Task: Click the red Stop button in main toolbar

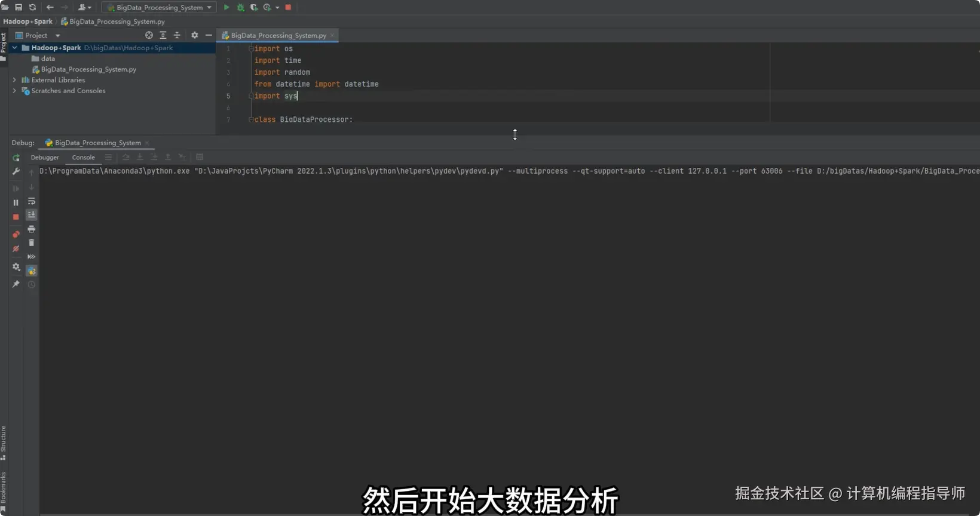Action: coord(288,7)
